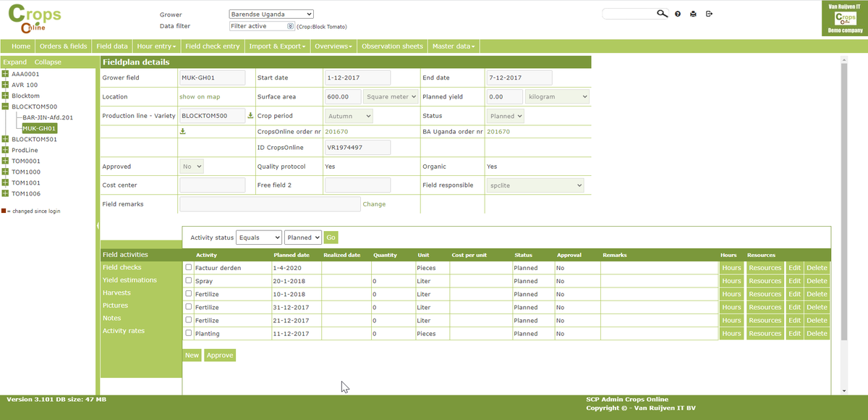Viewport: 868px width, 420px height.
Task: Click the Cost center input field
Action: click(x=213, y=185)
